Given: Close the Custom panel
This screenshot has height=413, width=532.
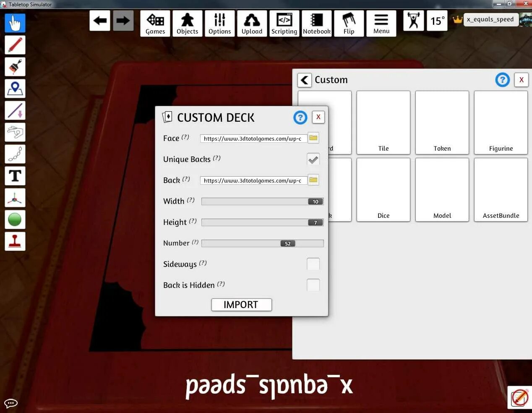Looking at the screenshot, I should [x=522, y=80].
